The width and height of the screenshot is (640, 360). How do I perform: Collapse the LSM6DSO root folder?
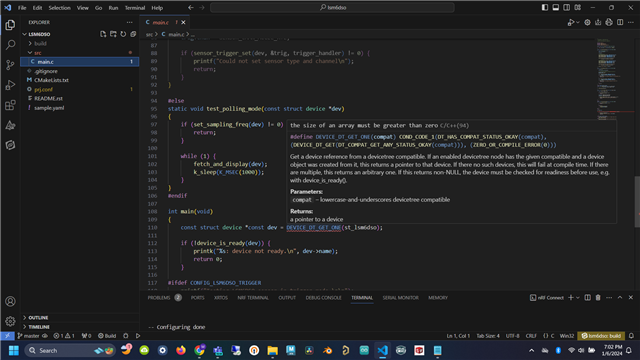click(x=25, y=34)
